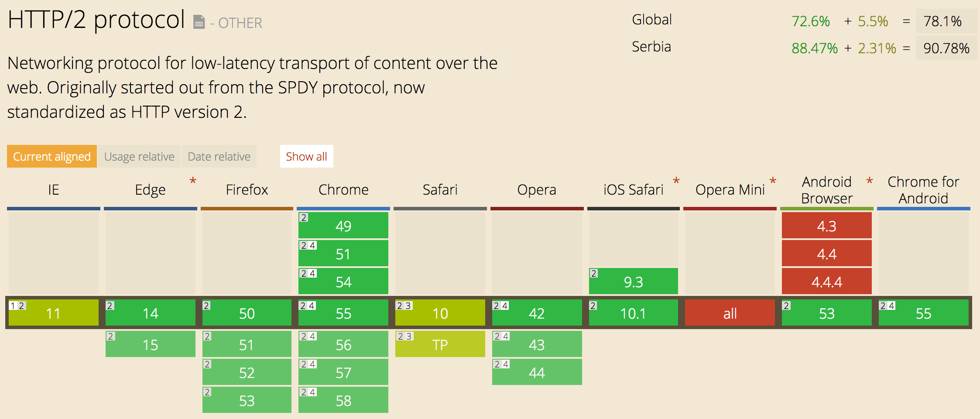Screen dimensions: 980x419
Task: Click the Android Browser 4.4.4 cell
Action: pos(827,281)
